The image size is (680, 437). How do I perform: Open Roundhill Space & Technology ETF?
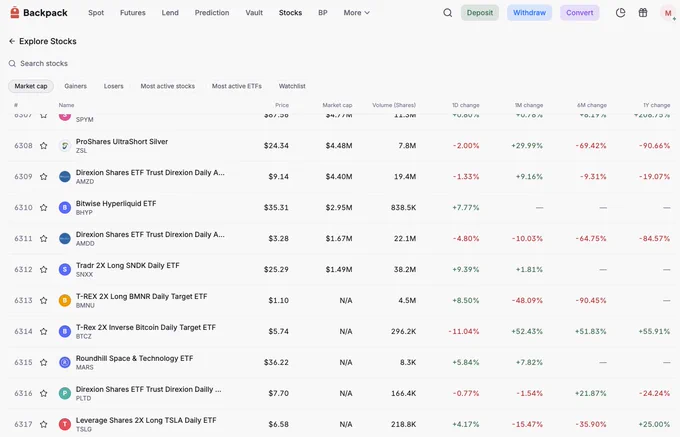pyautogui.click(x=134, y=358)
